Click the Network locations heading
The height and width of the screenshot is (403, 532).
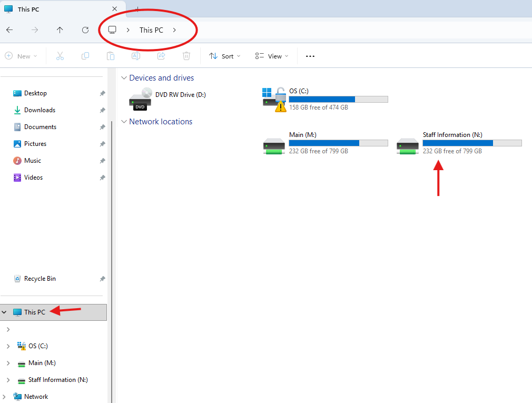click(161, 122)
